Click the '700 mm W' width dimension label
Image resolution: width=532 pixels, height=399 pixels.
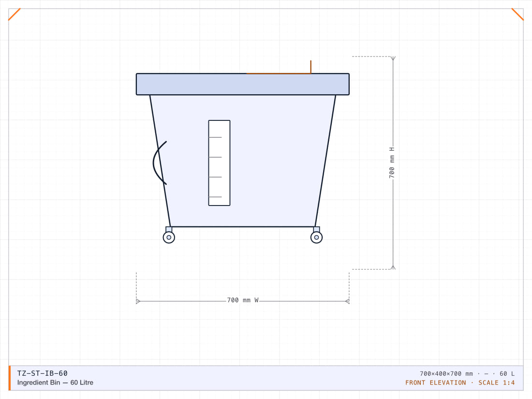243,300
